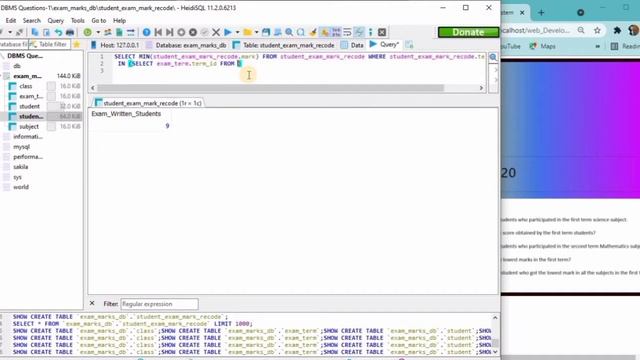Click the copy icon in HeidiSQL toolbar
Image resolution: width=640 pixels, height=360 pixels.
coord(35,32)
